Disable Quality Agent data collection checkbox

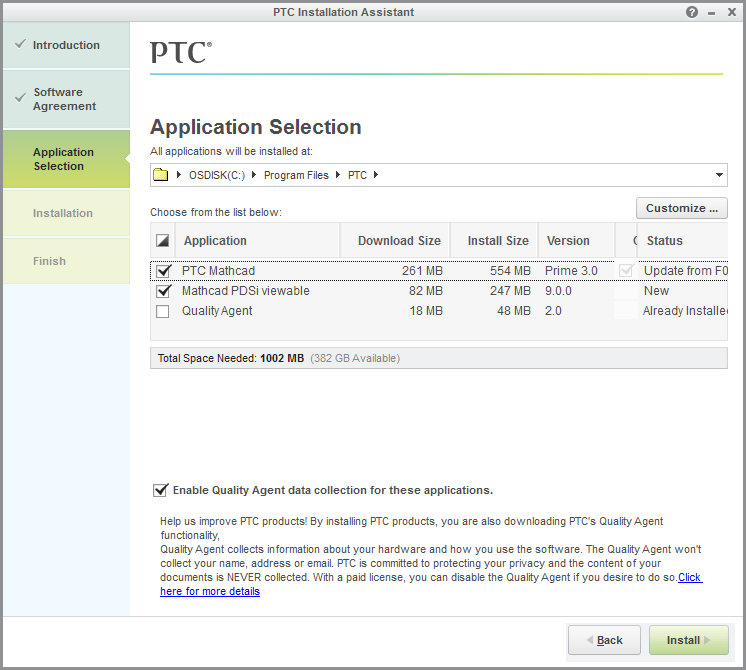(x=160, y=490)
